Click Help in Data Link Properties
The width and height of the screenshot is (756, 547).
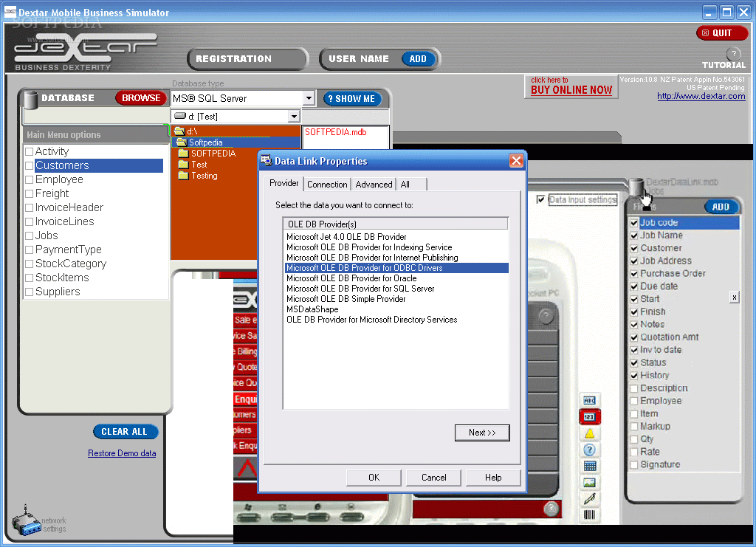point(493,478)
